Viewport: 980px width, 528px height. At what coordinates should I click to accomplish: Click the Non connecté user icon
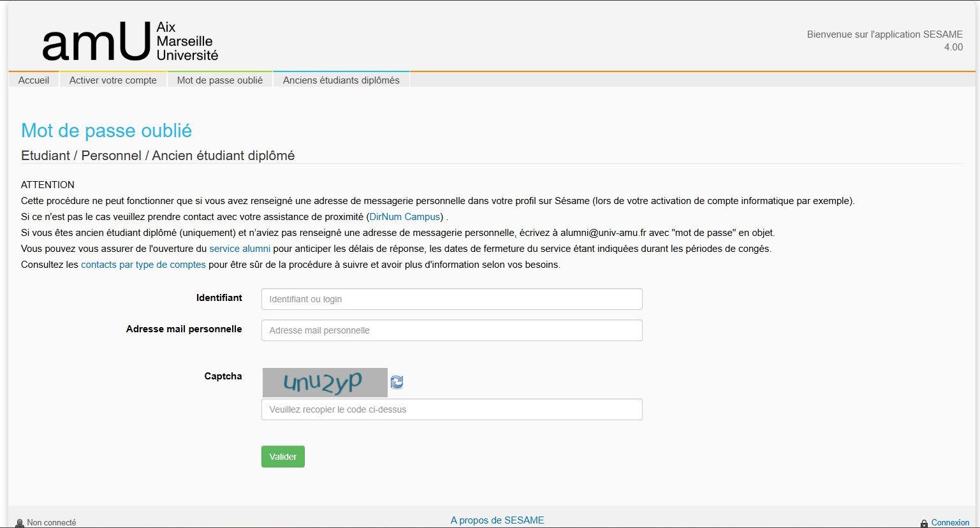(x=20, y=523)
